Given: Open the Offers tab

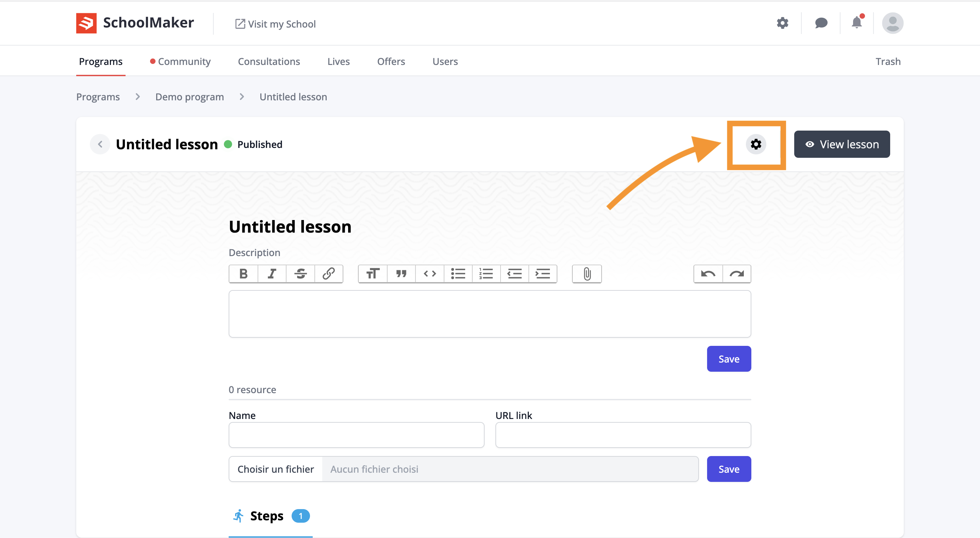Looking at the screenshot, I should [x=391, y=61].
